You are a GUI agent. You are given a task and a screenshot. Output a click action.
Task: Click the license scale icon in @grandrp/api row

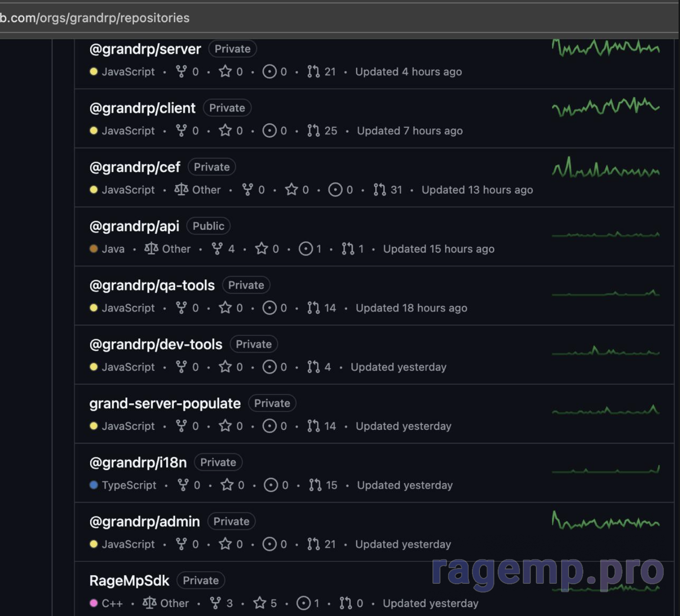point(151,248)
